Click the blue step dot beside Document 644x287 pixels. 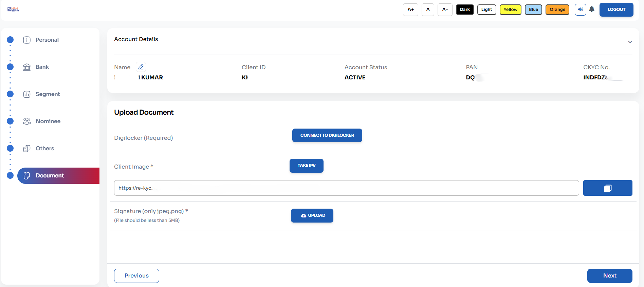10,175
